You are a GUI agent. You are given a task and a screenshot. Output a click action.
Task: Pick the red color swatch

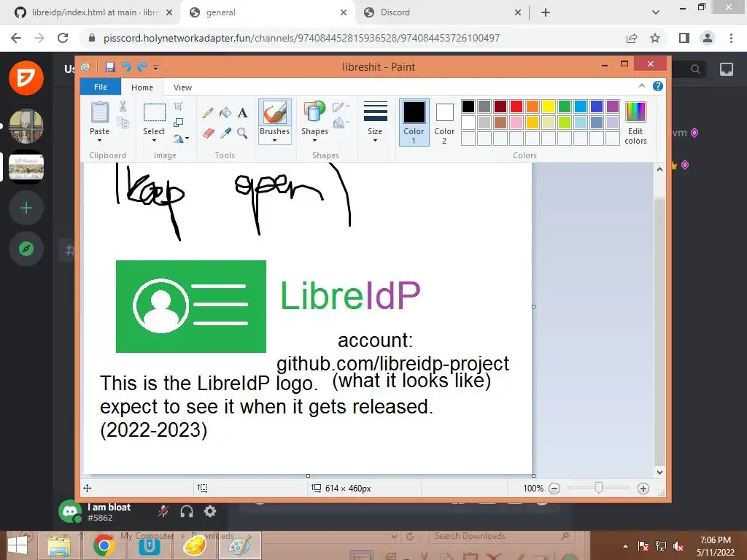pyautogui.click(x=516, y=106)
